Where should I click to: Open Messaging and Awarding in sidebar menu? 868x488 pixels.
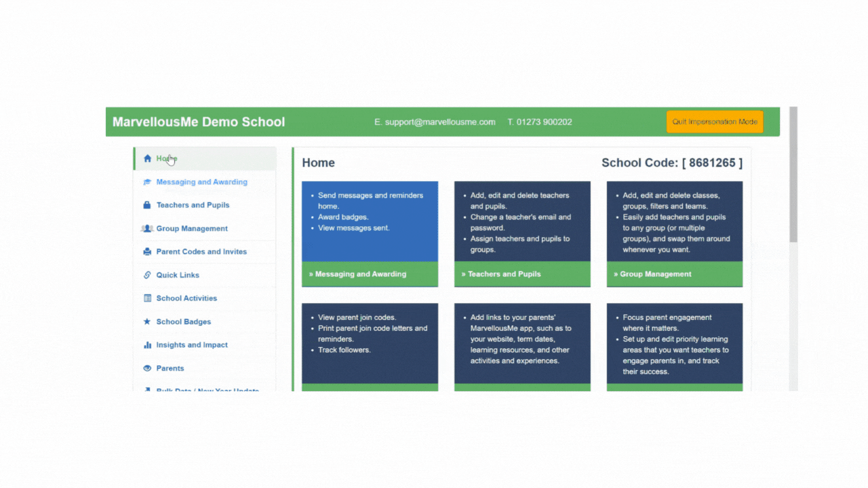201,182
